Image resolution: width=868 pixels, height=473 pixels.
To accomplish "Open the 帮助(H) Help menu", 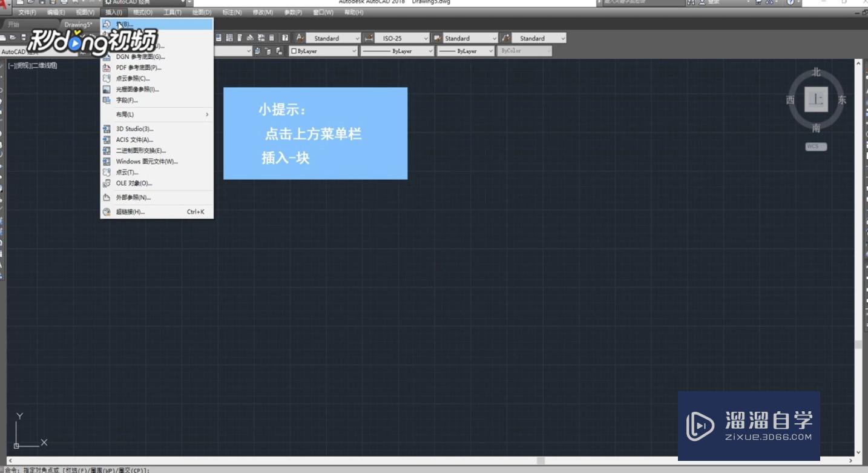I will click(353, 12).
